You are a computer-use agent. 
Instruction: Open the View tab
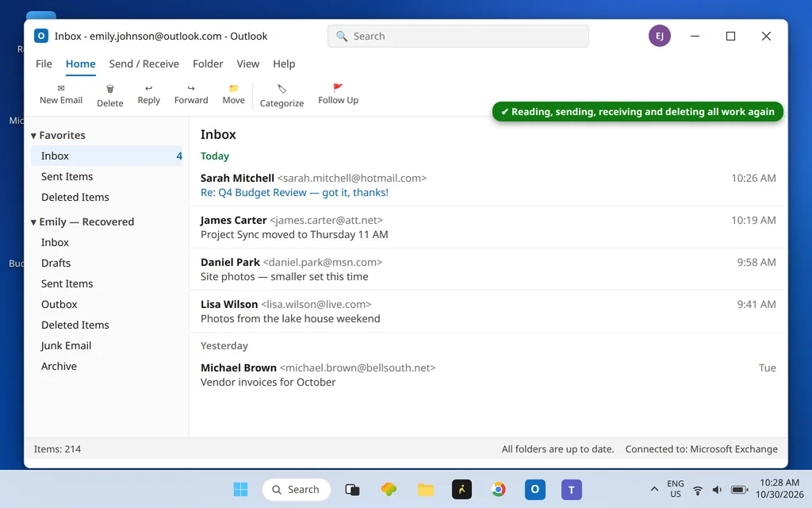click(247, 63)
